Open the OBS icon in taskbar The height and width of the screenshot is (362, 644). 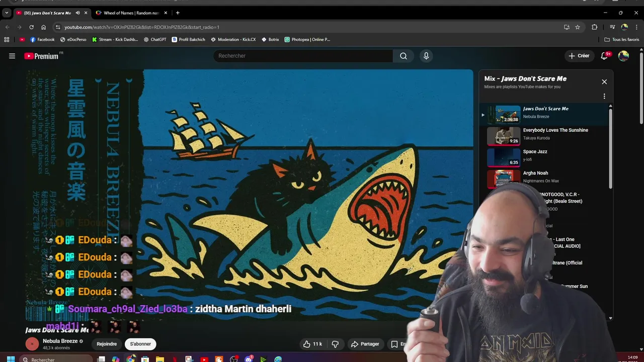tap(233, 359)
